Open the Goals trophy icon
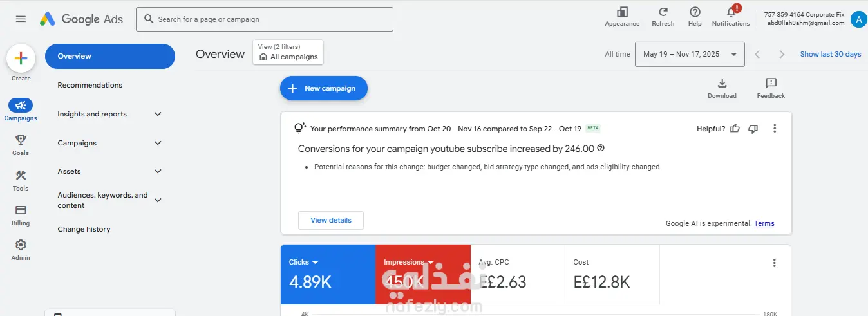The width and height of the screenshot is (868, 316). (21, 140)
